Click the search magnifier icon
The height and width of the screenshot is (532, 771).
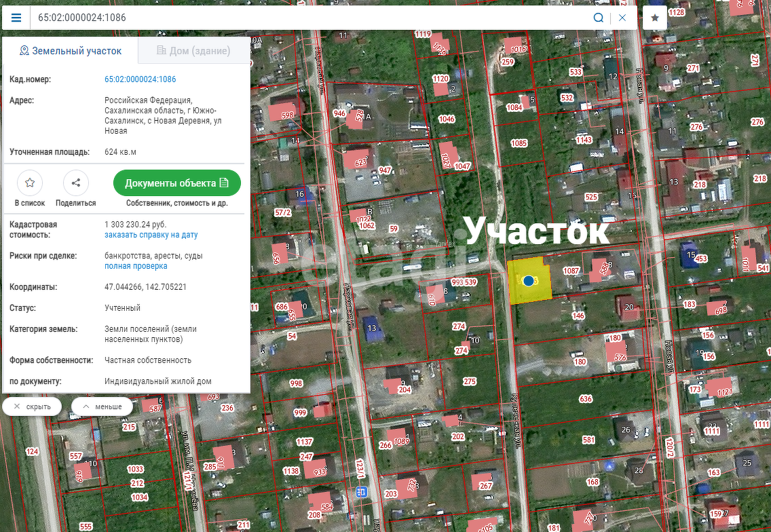tap(598, 18)
